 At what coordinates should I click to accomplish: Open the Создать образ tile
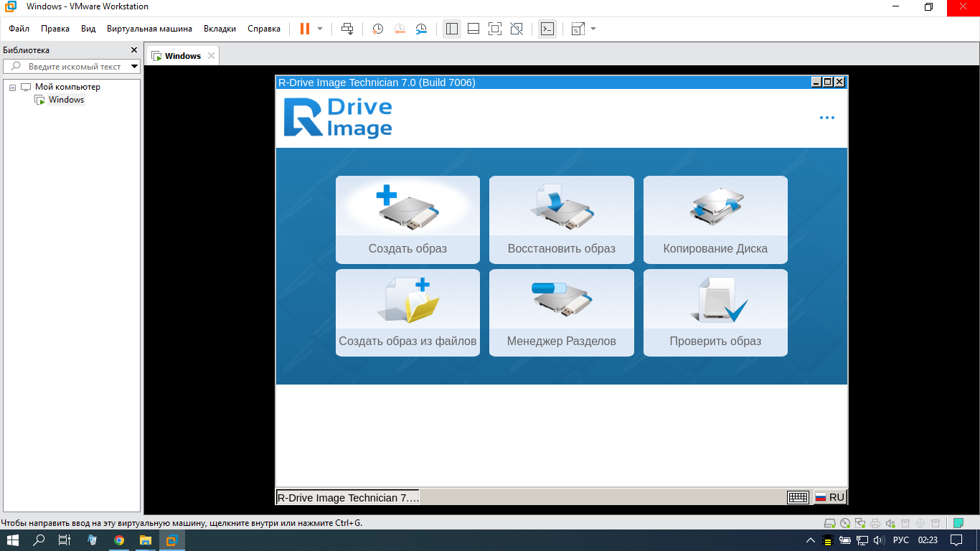(407, 220)
